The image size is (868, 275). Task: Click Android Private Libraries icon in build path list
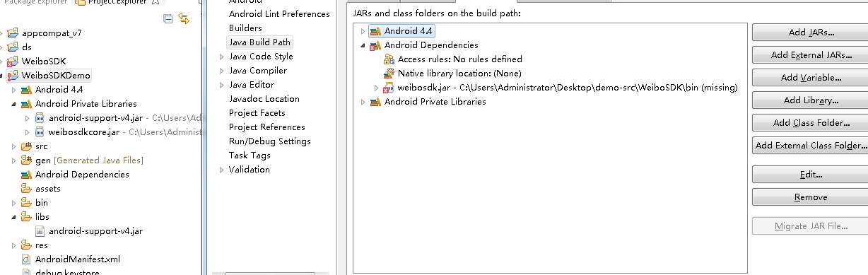click(375, 102)
